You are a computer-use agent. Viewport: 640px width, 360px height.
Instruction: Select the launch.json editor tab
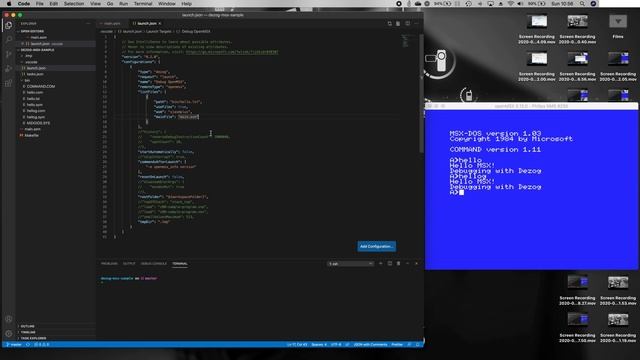click(x=146, y=24)
